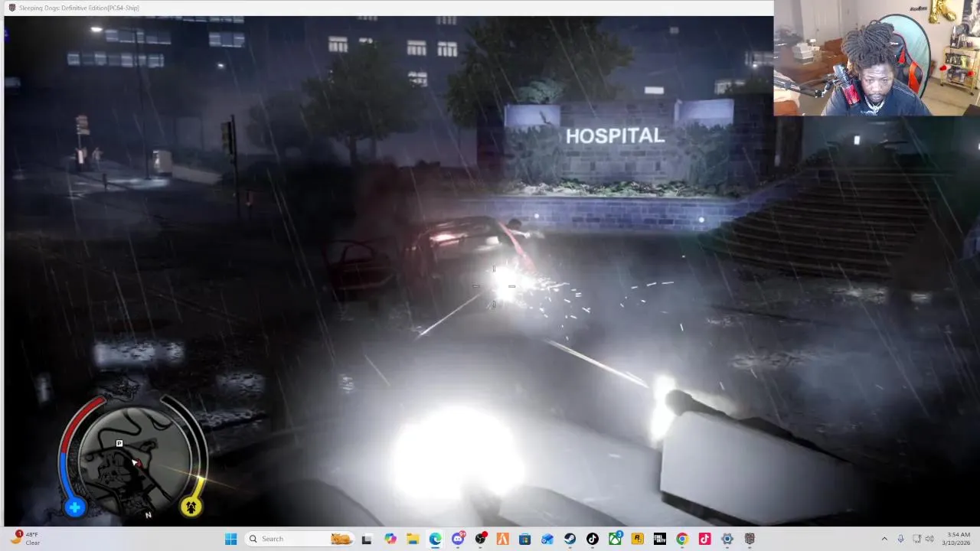This screenshot has height=551, width=980.
Task: Open network settings tray icon
Action: [916, 539]
